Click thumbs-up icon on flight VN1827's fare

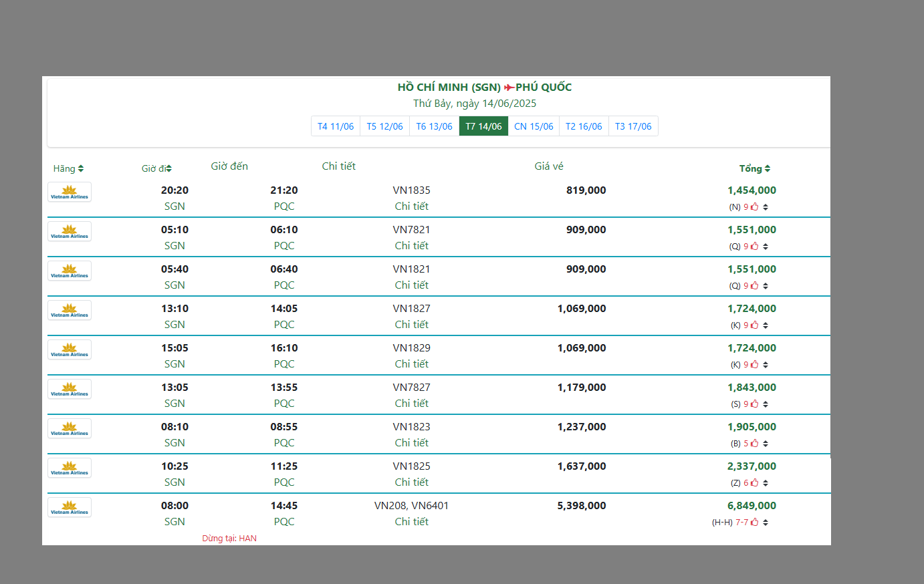754,325
